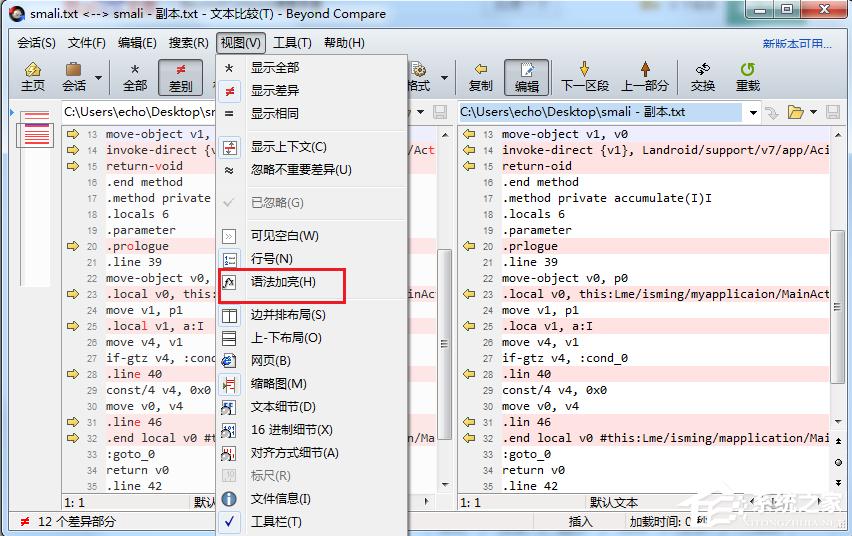This screenshot has width=852, height=536.
Task: Toggle 对齐方式细节(A) alignment details
Action: coord(312,453)
